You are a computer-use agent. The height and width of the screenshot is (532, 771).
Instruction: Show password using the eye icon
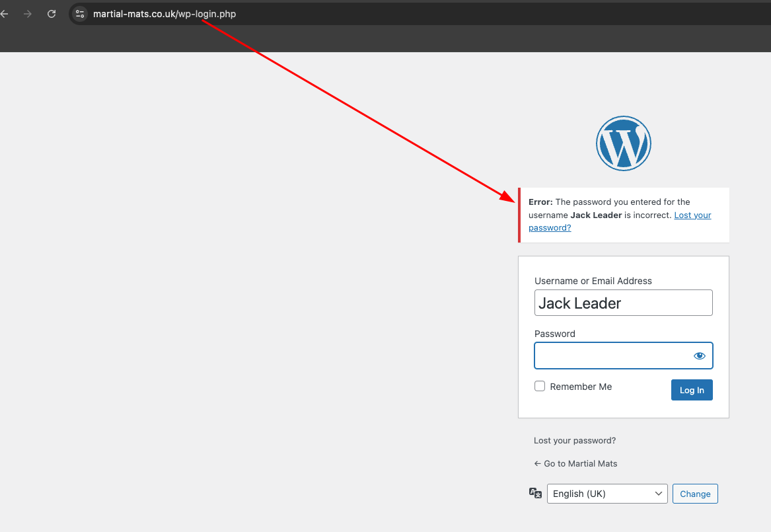pyautogui.click(x=699, y=356)
